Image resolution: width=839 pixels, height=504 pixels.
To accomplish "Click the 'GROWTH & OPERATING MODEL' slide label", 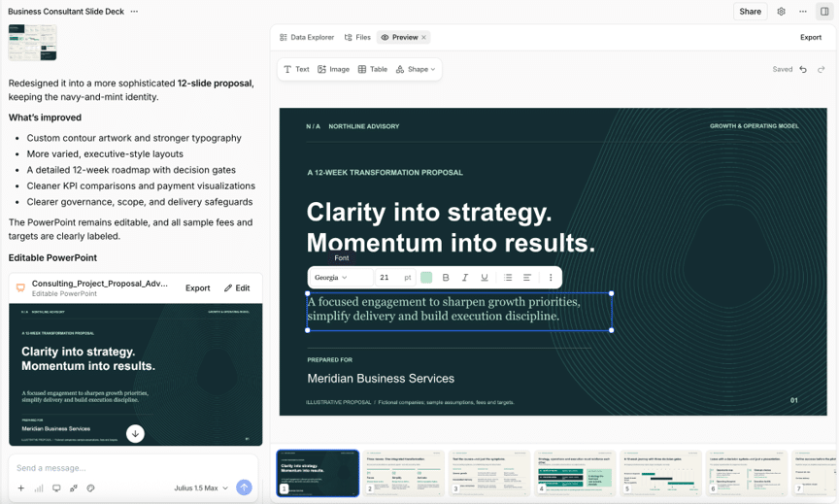I will click(x=754, y=126).
